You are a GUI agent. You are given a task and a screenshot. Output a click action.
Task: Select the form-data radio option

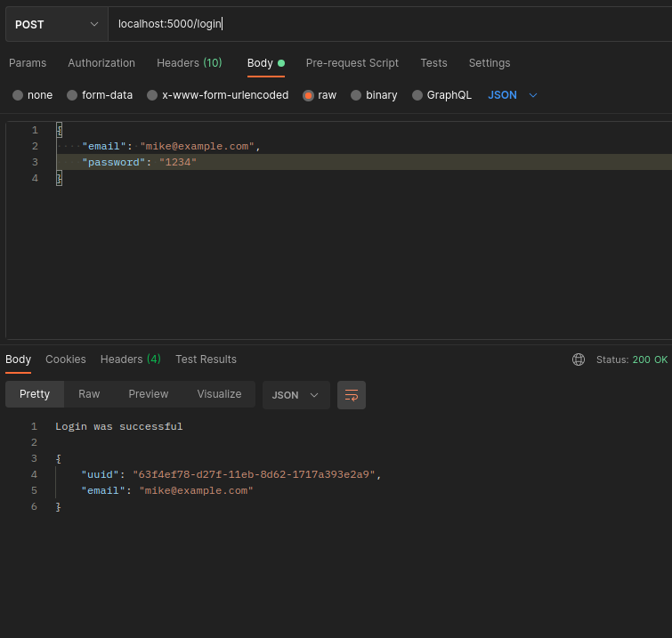point(72,95)
